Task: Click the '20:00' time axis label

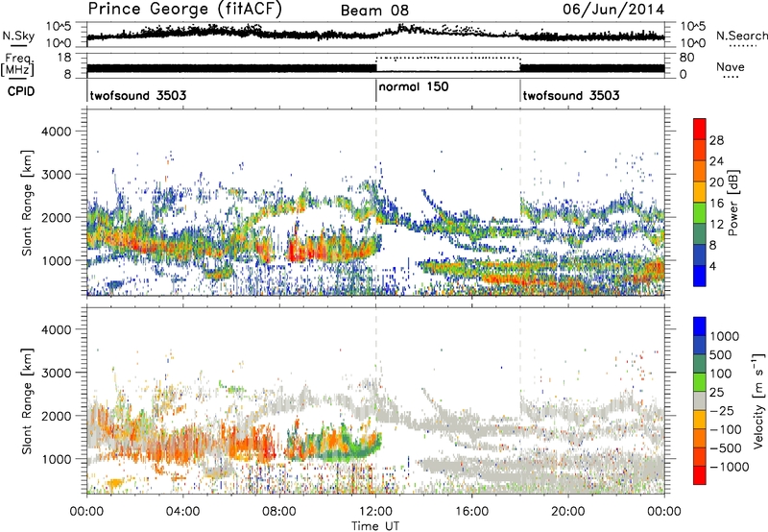Action: click(x=568, y=511)
